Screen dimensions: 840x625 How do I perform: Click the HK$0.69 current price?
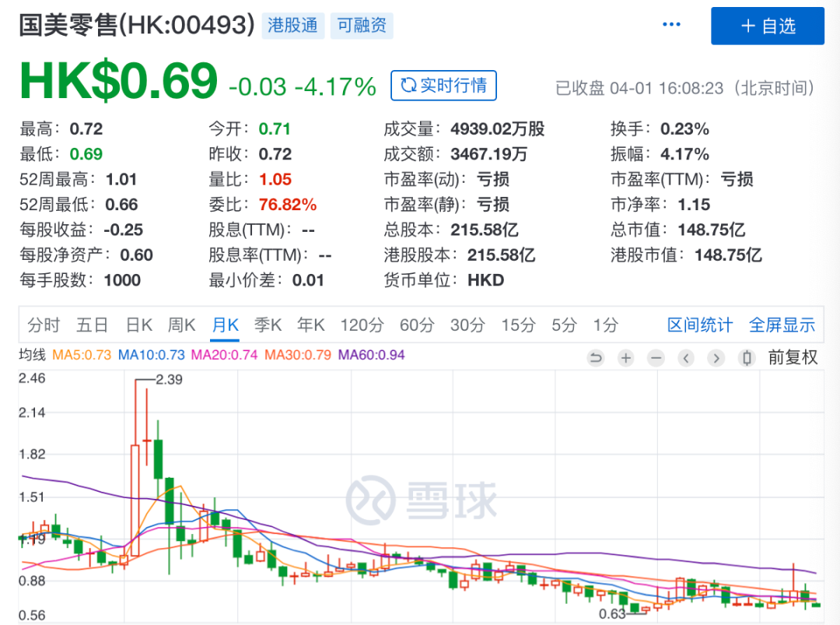pyautogui.click(x=118, y=81)
